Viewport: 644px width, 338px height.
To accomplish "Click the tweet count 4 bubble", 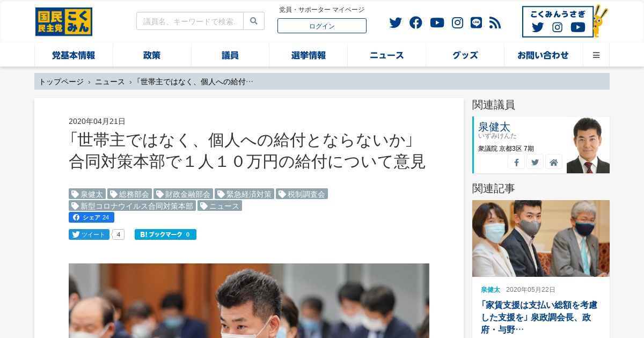I will pos(119,234).
